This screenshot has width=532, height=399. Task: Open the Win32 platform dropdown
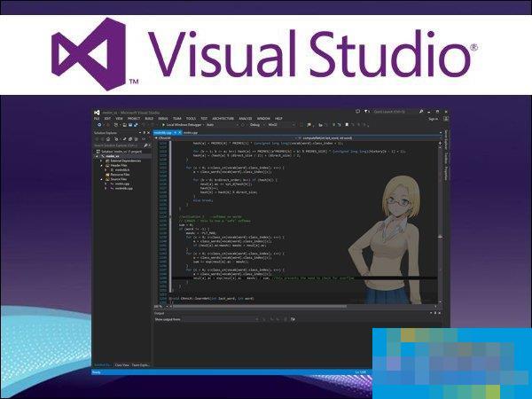tap(282, 125)
